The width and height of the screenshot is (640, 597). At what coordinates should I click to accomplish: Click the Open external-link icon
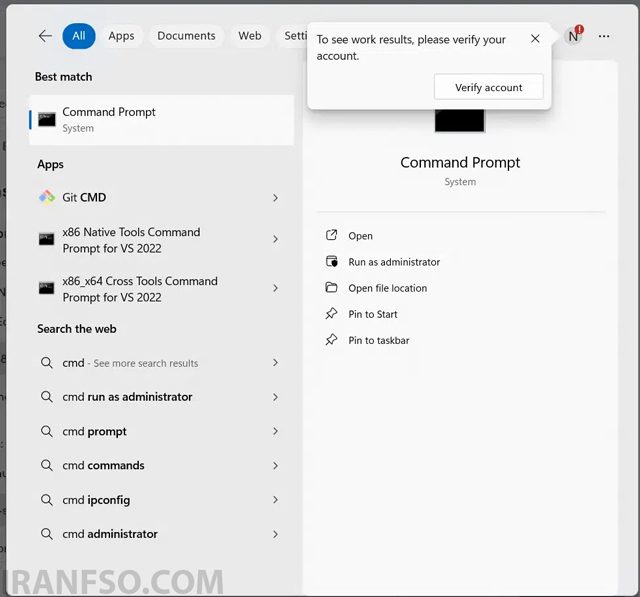tap(331, 235)
